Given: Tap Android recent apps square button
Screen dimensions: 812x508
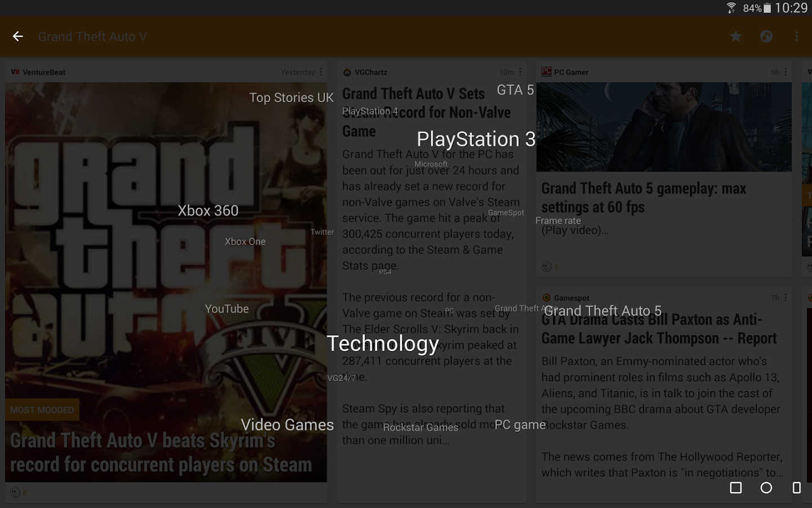Looking at the screenshot, I should (736, 488).
